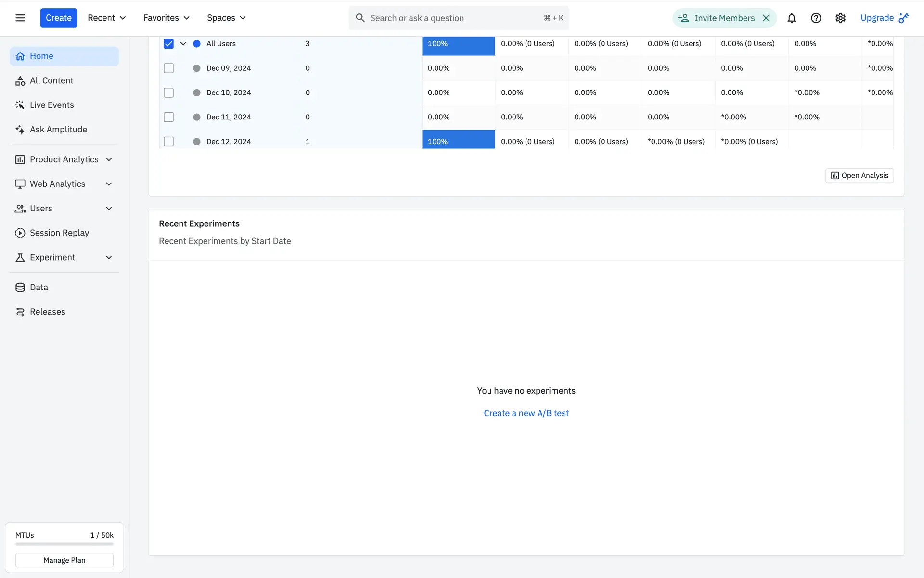Open the Recent dropdown menu
This screenshot has height=578, width=924.
point(106,18)
